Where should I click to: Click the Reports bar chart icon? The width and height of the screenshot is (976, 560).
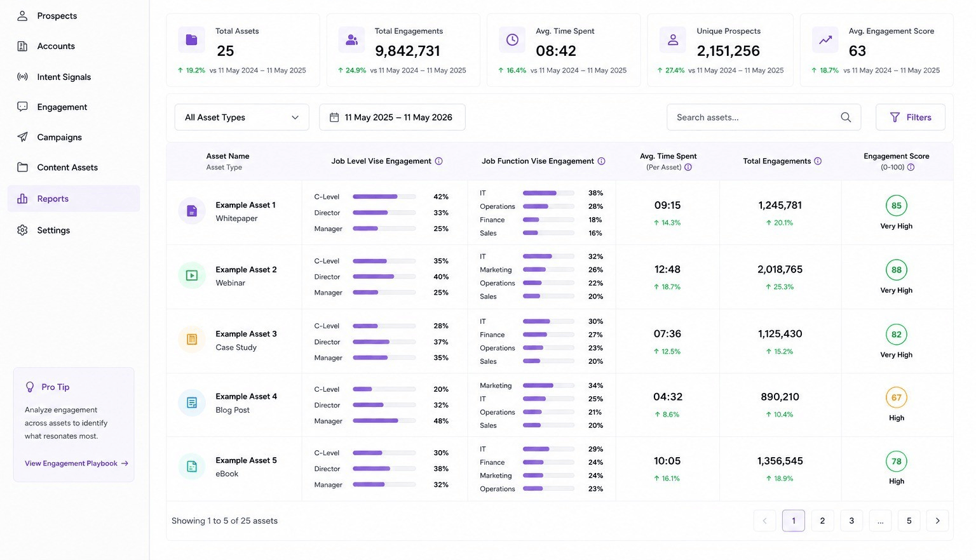22,199
